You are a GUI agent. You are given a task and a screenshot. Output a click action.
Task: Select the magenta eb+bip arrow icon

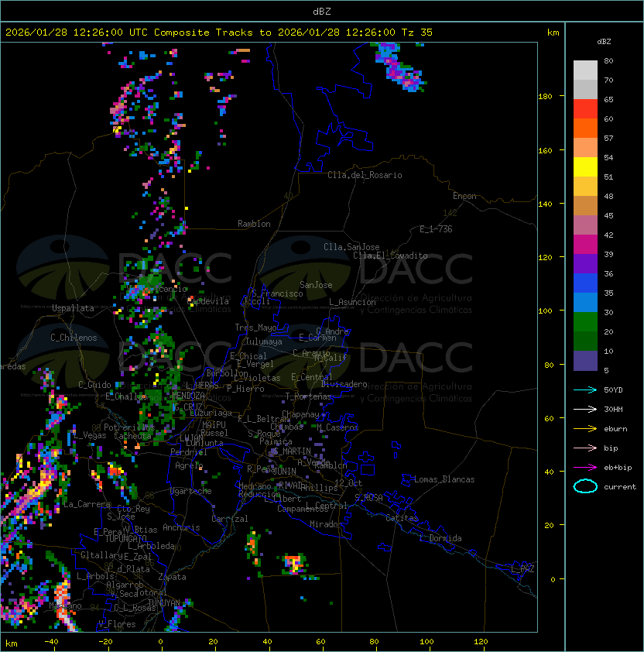(585, 467)
